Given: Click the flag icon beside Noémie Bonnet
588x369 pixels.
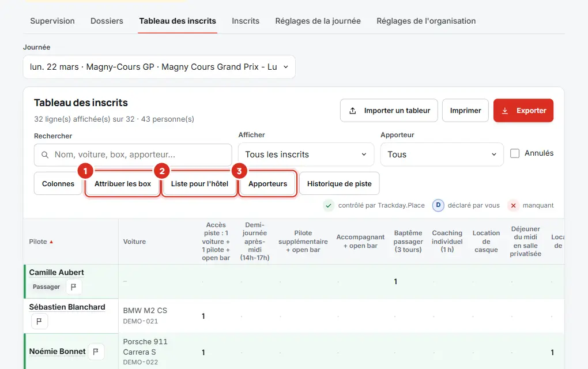Looking at the screenshot, I should pyautogui.click(x=96, y=352).
